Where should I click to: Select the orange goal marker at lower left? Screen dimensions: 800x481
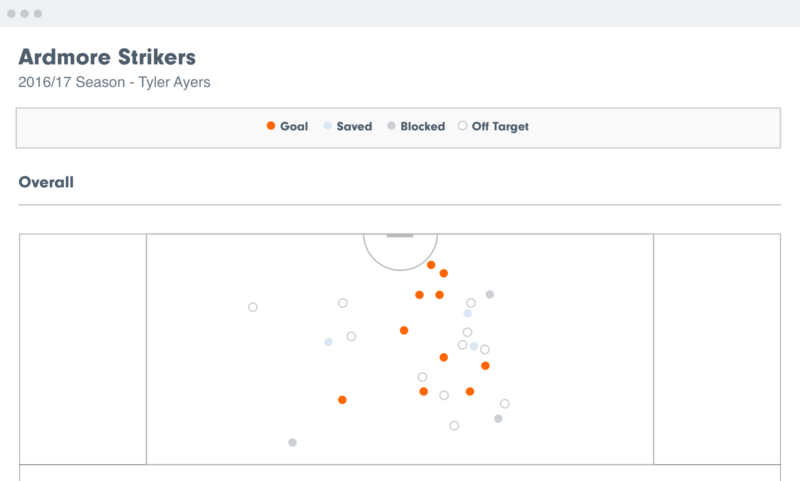(342, 400)
